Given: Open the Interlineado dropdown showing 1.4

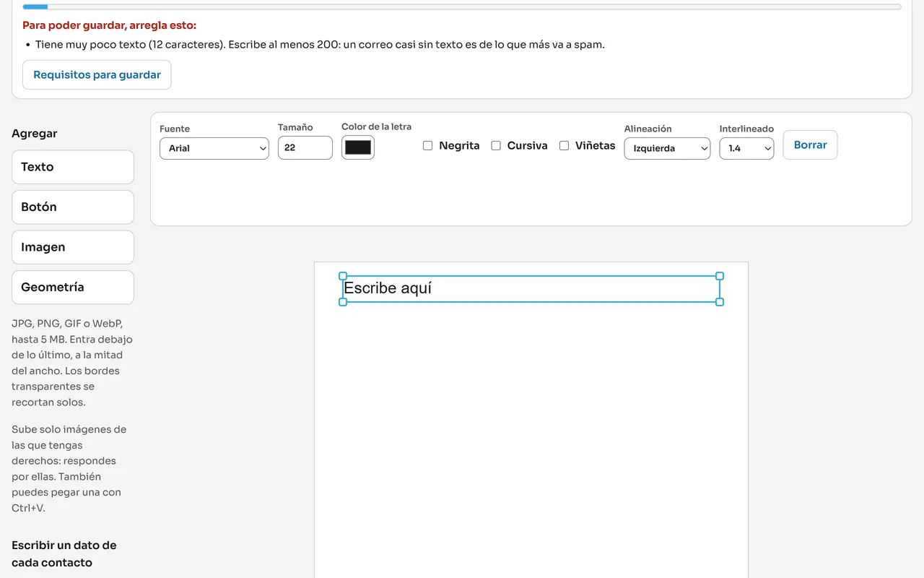Looking at the screenshot, I should tap(746, 148).
